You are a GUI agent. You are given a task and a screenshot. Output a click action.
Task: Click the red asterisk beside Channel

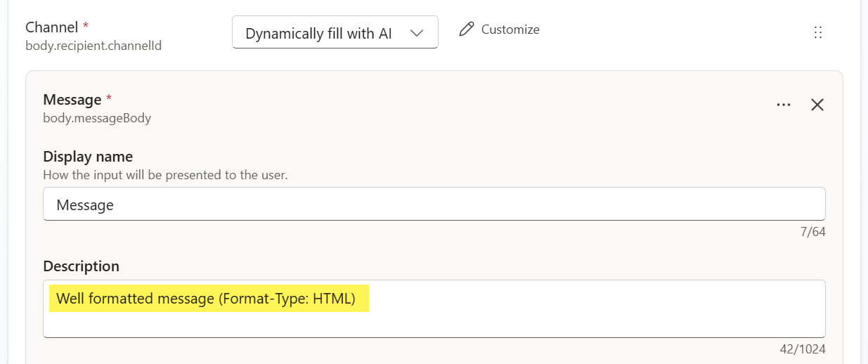pos(86,26)
